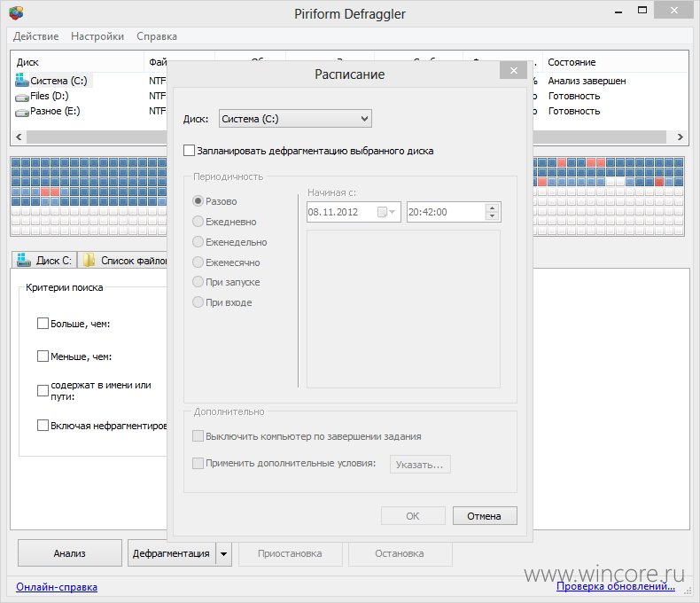
Task: Open the Справка menu
Action: [157, 36]
